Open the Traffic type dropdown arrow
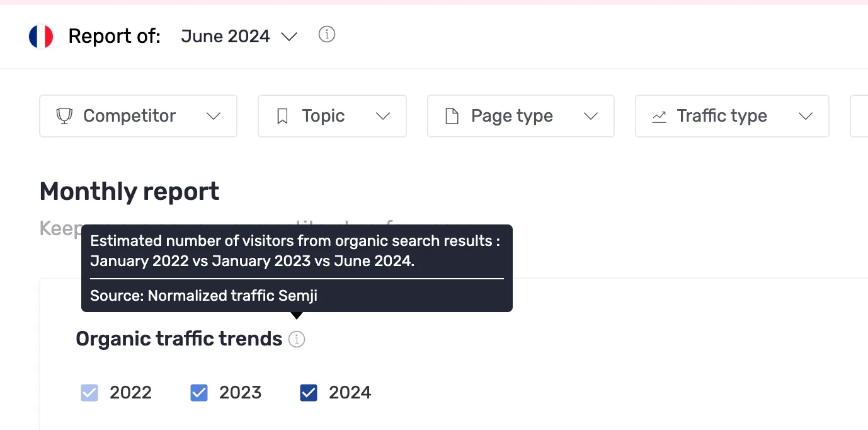 806,117
